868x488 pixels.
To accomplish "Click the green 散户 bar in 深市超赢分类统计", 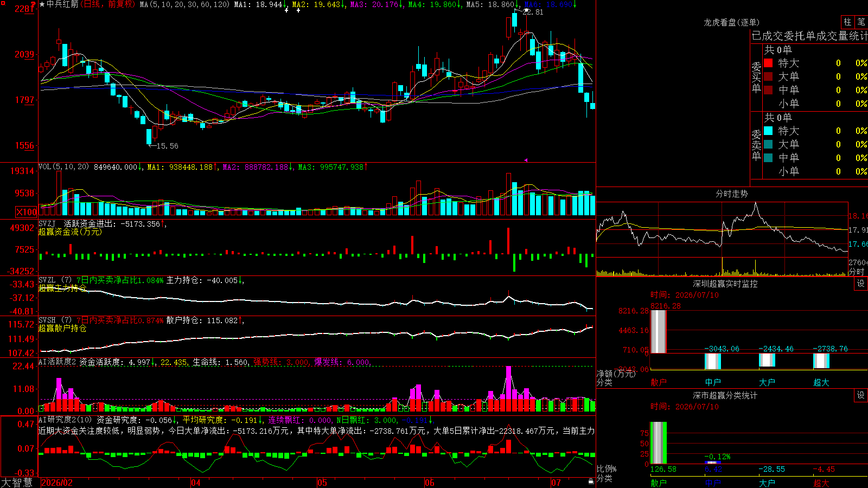I will [x=658, y=442].
